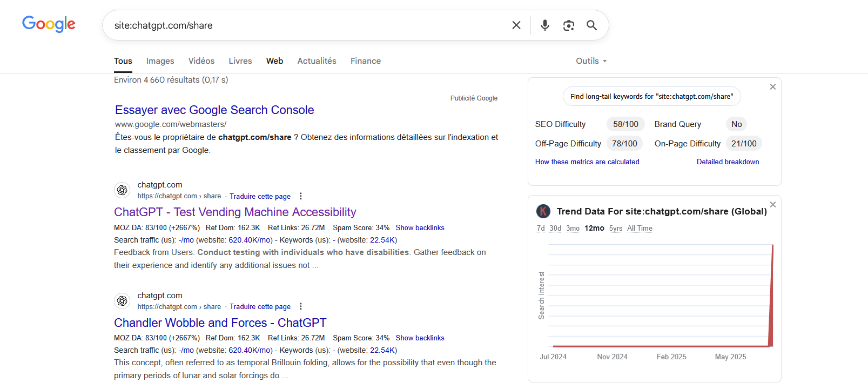Click the Publicité Google label

474,98
